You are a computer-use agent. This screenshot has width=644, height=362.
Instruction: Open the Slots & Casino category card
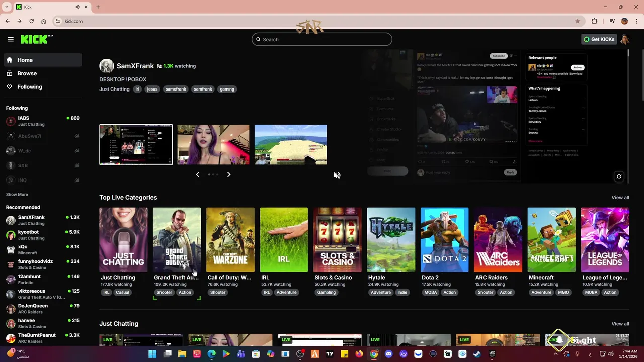pos(338,240)
